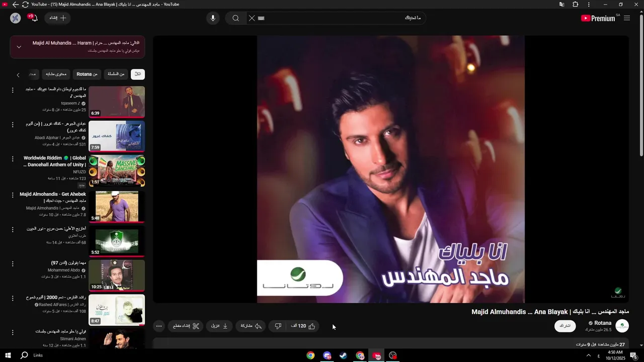This screenshot has width=644, height=362.
Task: Open Windows taskbar search
Action: pyautogui.click(x=24, y=355)
